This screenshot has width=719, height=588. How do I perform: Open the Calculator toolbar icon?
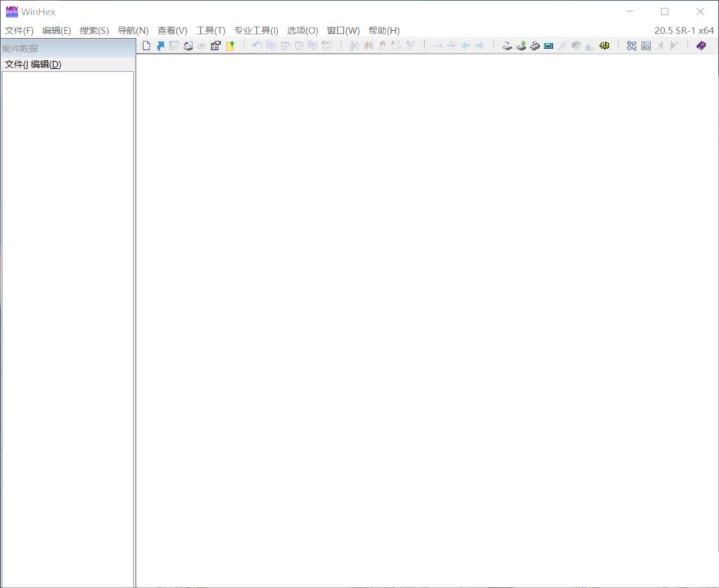coord(548,46)
